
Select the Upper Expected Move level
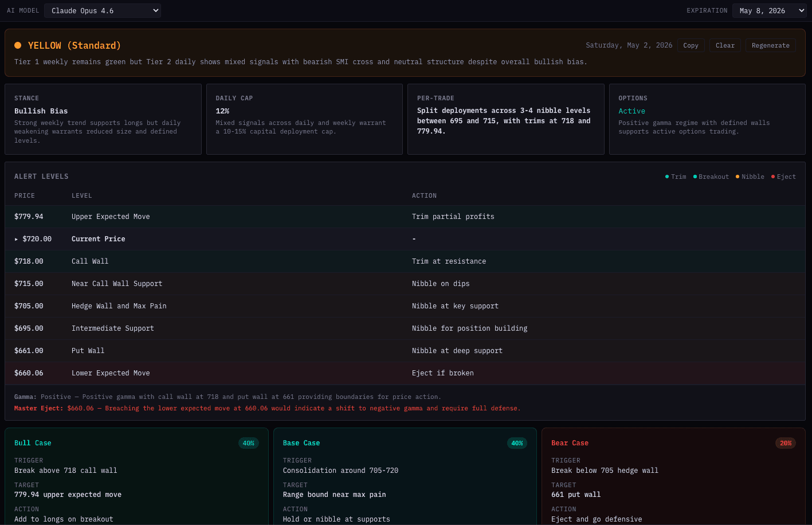coord(111,217)
